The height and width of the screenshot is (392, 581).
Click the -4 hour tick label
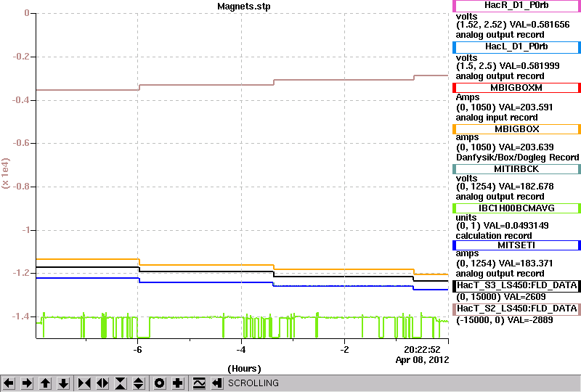pos(241,350)
